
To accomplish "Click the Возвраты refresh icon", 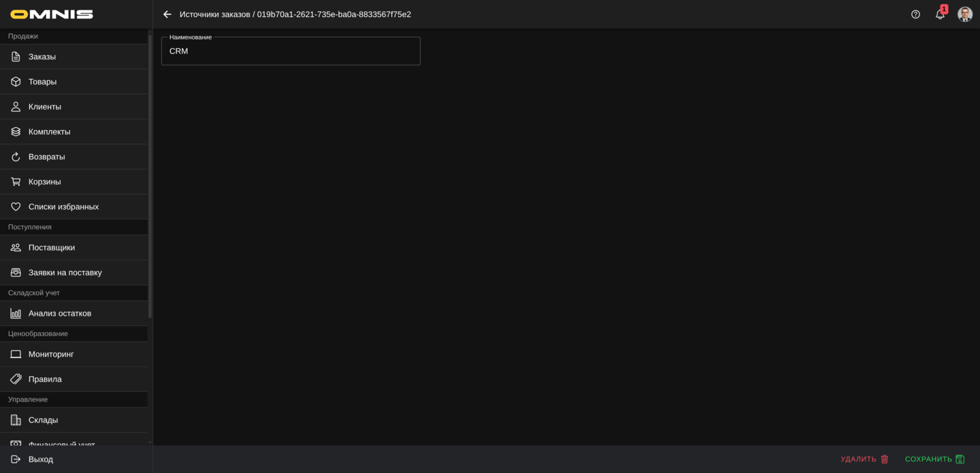I will [x=16, y=157].
